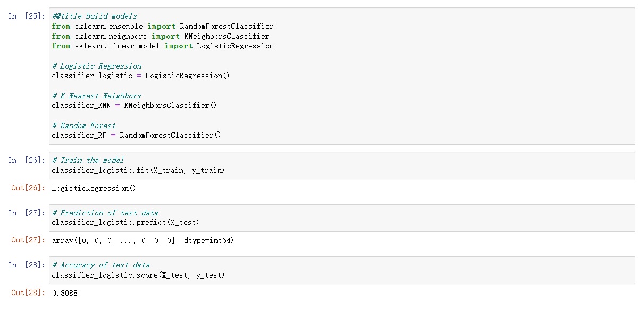The image size is (644, 310).
Task: Click the LogisticRegression import line
Action: [163, 46]
